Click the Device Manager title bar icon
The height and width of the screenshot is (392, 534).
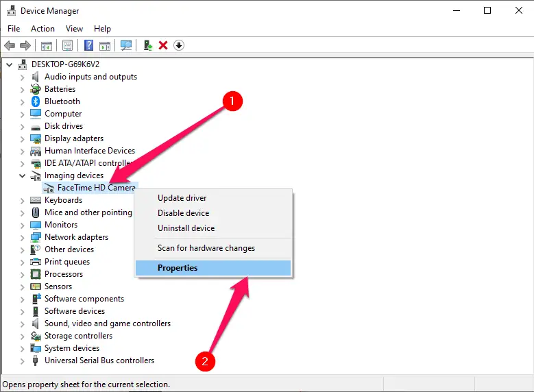point(11,10)
